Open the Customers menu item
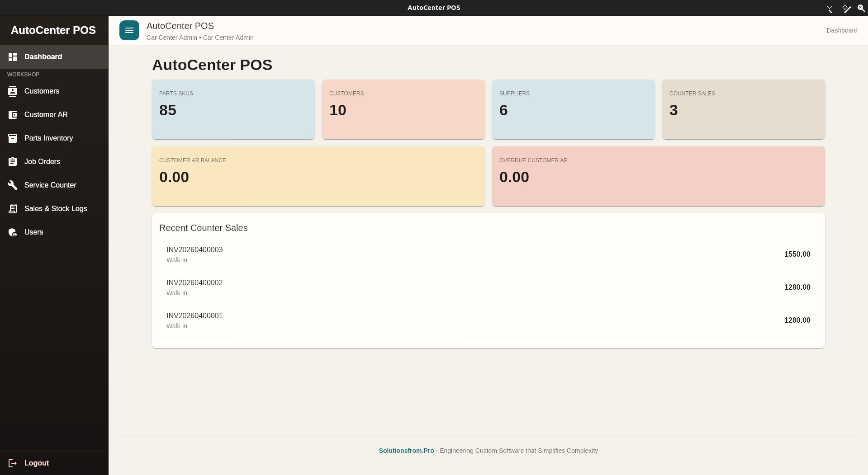 click(54, 91)
